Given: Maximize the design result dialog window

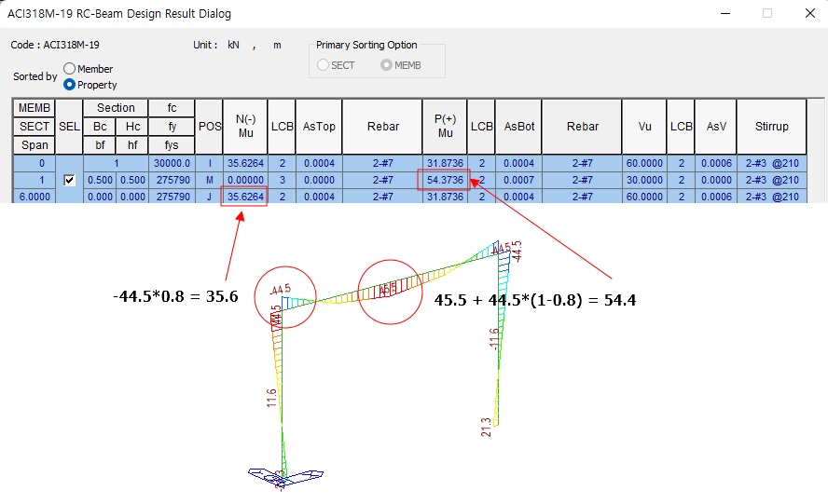Looking at the screenshot, I should pyautogui.click(x=767, y=14).
